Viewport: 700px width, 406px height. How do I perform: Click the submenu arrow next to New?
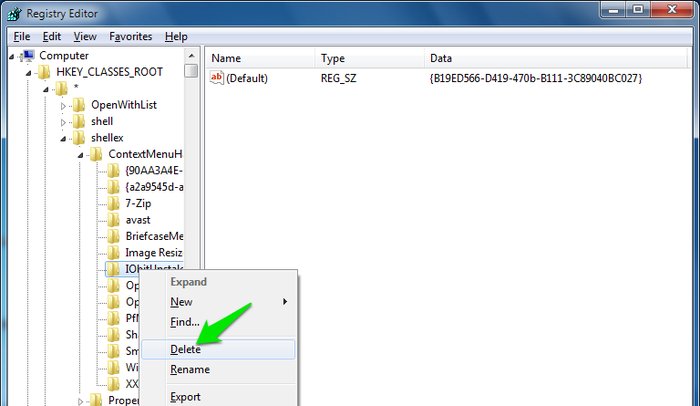[x=285, y=302]
